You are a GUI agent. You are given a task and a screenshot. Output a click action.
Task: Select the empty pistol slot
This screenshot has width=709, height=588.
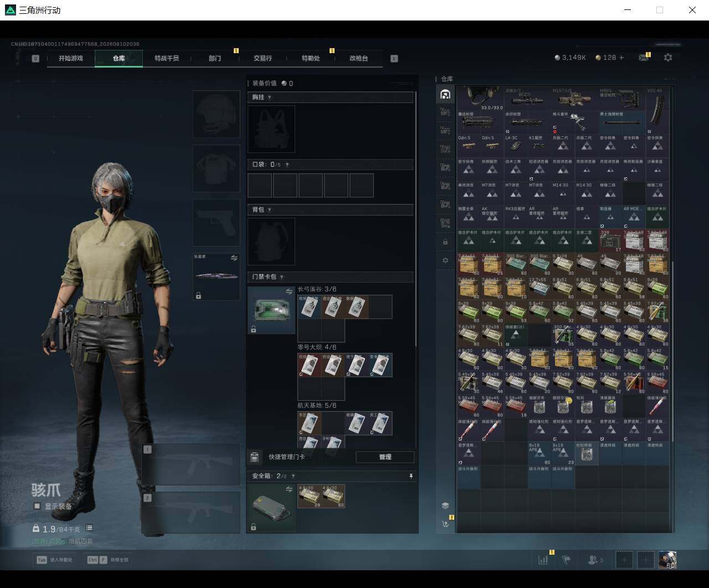(217, 223)
